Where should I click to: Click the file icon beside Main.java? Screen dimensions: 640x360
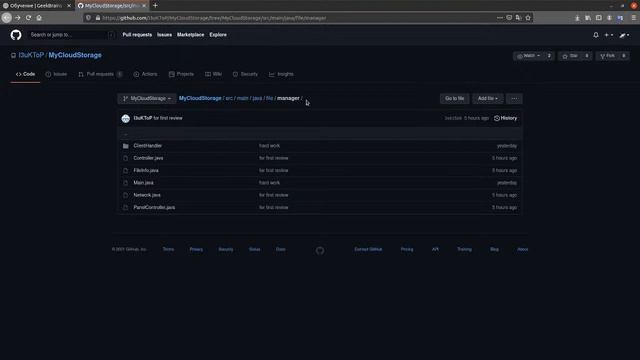[x=126, y=183]
